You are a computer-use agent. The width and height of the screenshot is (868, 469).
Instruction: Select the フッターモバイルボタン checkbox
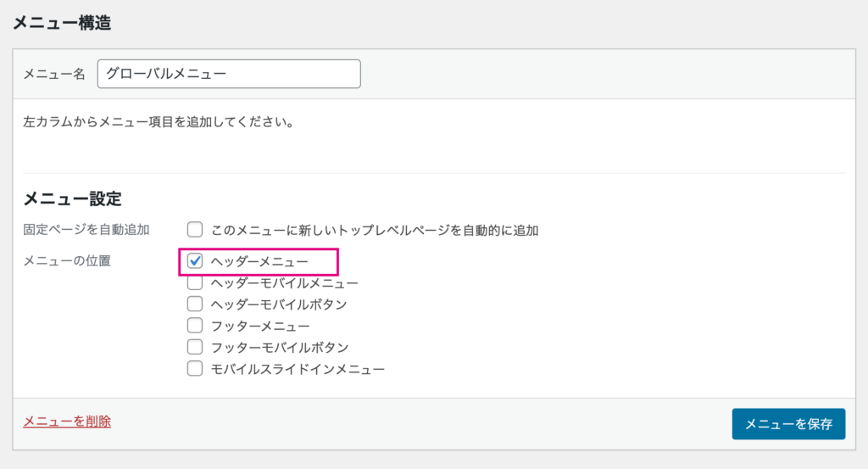pos(195,347)
